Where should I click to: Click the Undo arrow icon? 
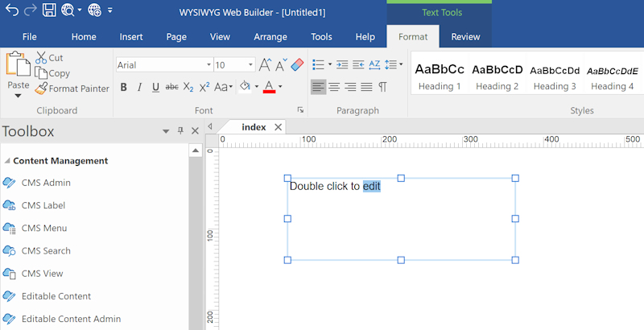[x=11, y=10]
